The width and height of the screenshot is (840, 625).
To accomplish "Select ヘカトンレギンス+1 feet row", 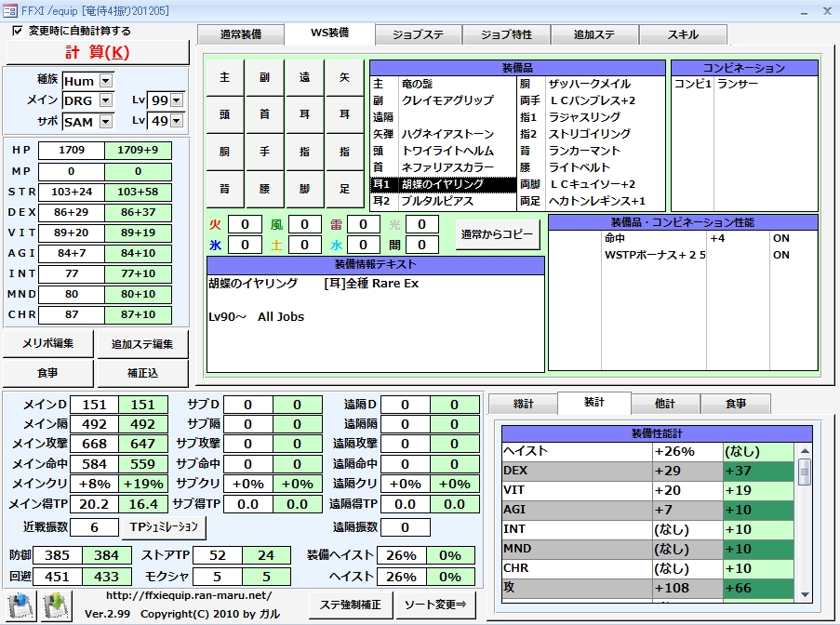I will coord(591,201).
